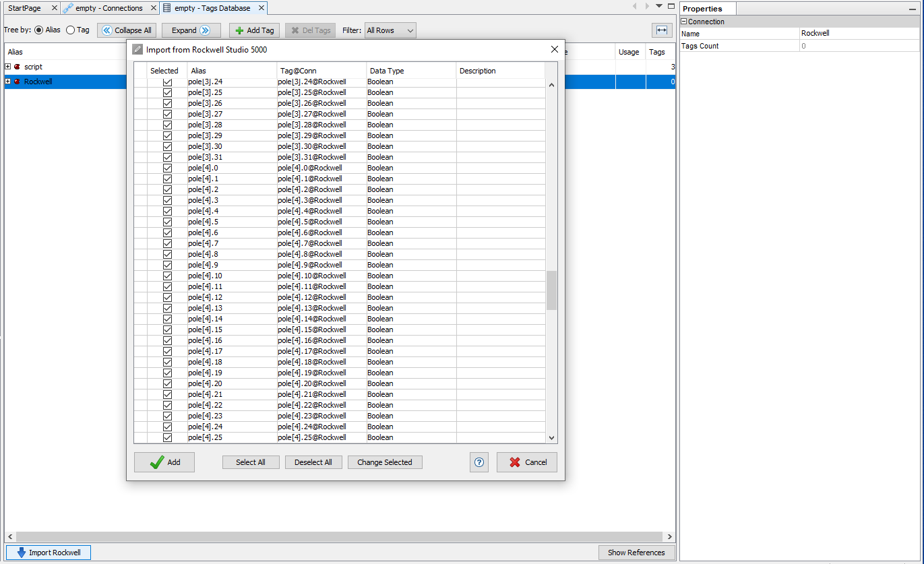924x564 pixels.
Task: Click the Collapse All button
Action: [127, 30]
